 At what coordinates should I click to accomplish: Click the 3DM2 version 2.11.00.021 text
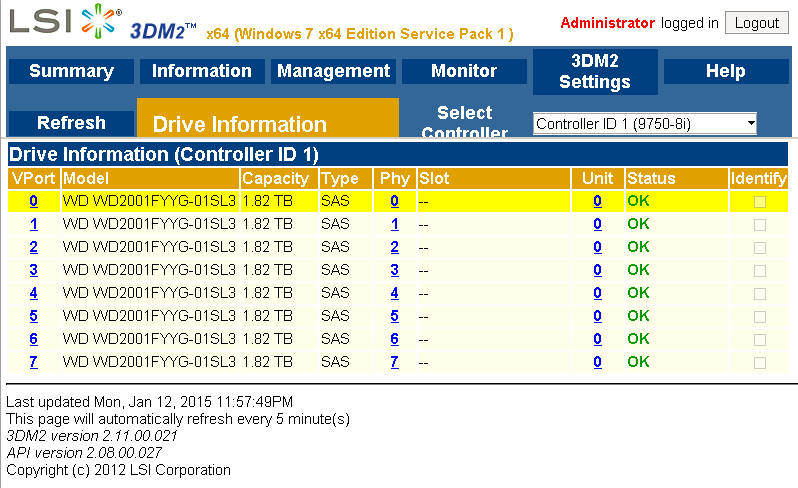[92, 436]
